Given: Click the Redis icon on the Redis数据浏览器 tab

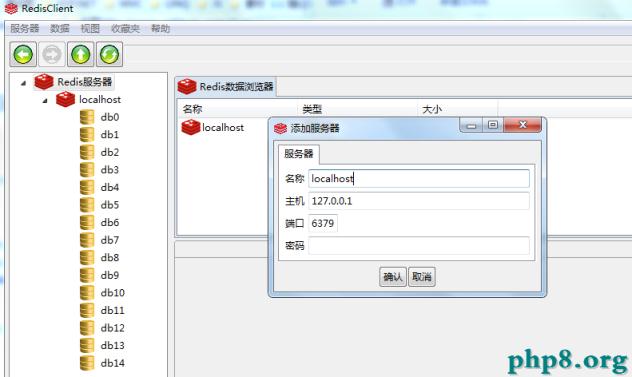Looking at the screenshot, I should tap(187, 87).
